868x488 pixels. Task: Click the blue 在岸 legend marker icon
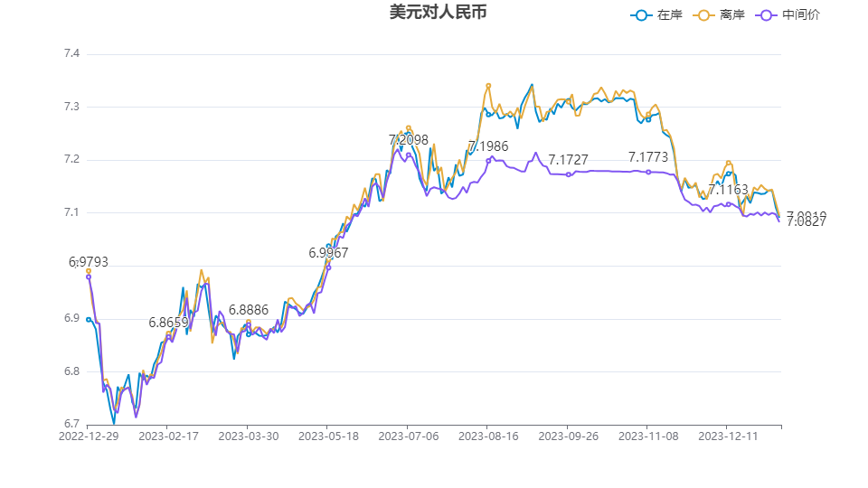tap(642, 15)
